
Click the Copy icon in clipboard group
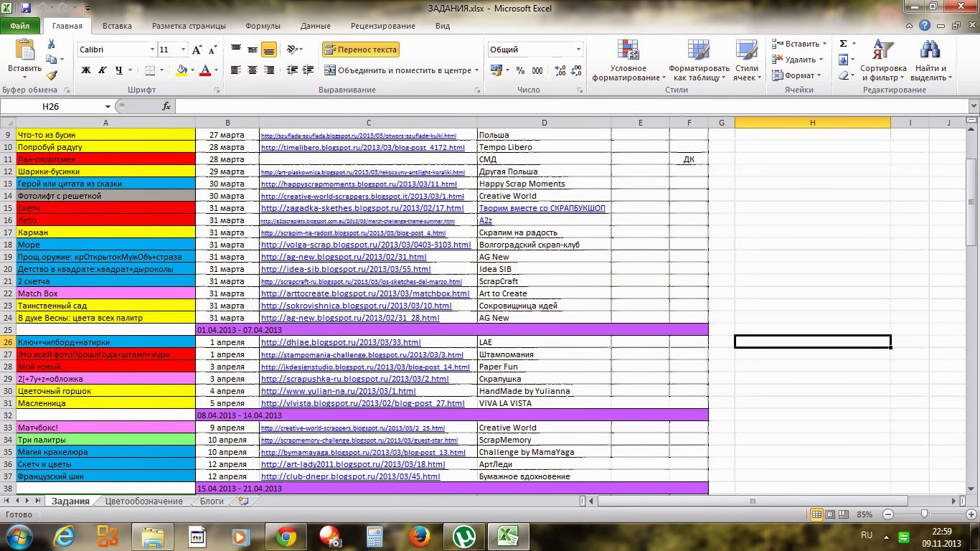click(51, 60)
